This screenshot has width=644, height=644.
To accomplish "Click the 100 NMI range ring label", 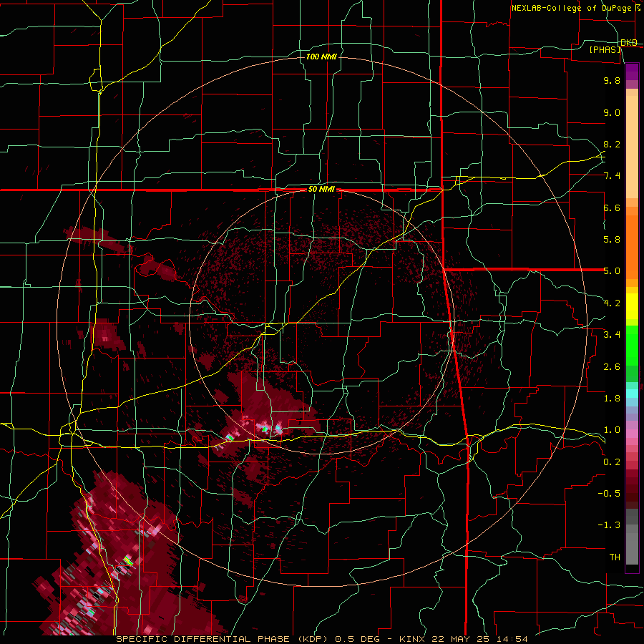I will click(x=321, y=57).
